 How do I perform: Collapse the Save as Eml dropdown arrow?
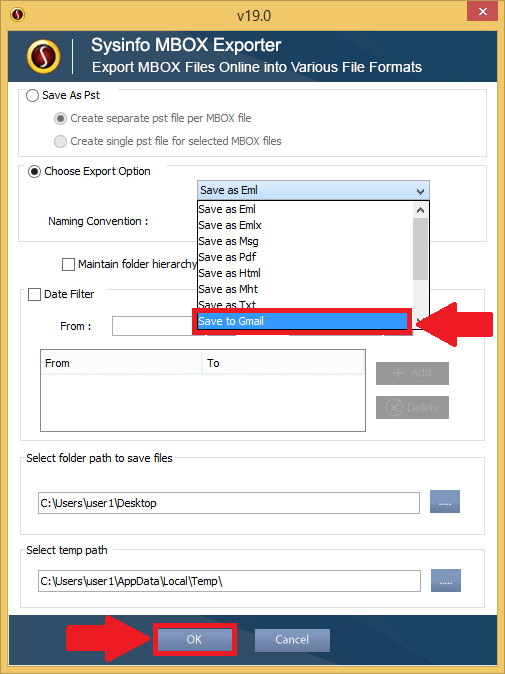click(420, 191)
